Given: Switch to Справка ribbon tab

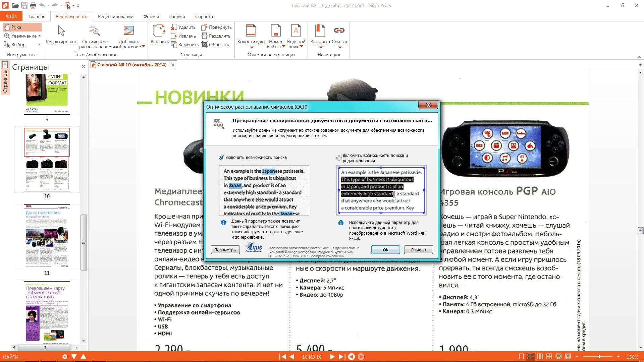Looking at the screenshot, I should point(204,16).
